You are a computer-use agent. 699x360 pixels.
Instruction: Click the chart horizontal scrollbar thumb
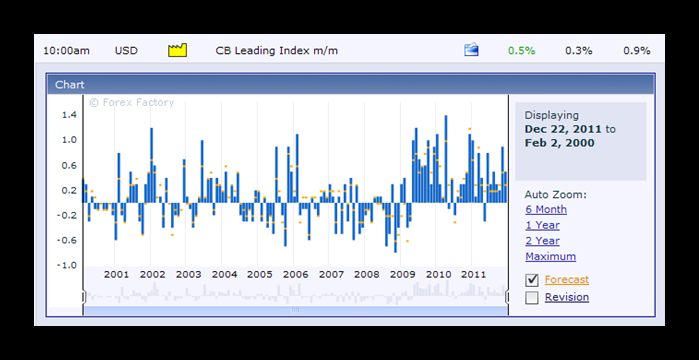click(296, 311)
